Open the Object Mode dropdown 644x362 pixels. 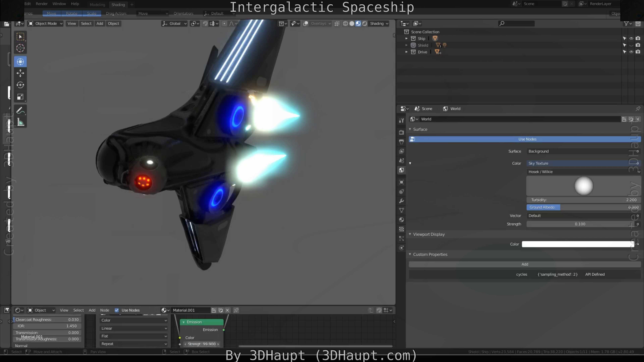point(45,23)
